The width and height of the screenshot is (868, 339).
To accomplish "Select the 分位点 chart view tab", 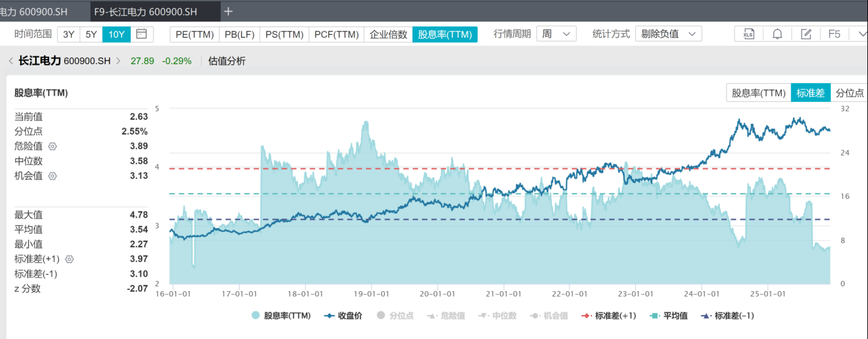I will point(849,93).
